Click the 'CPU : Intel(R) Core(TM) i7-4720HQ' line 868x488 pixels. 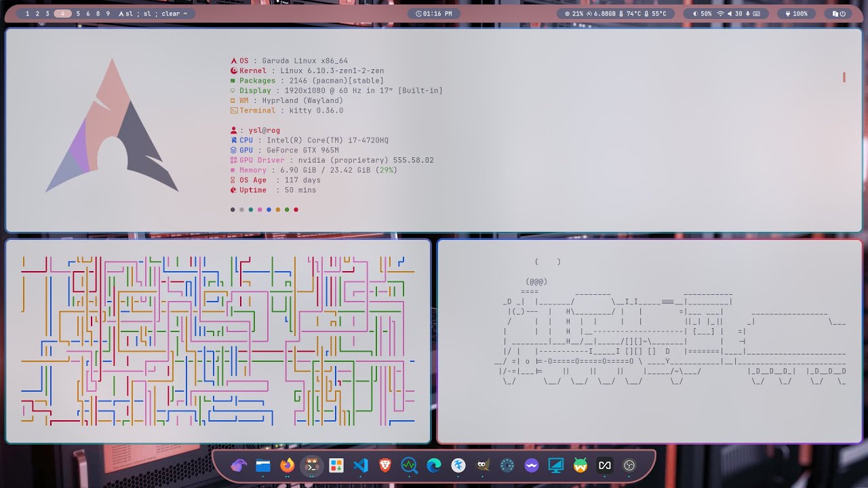point(309,140)
